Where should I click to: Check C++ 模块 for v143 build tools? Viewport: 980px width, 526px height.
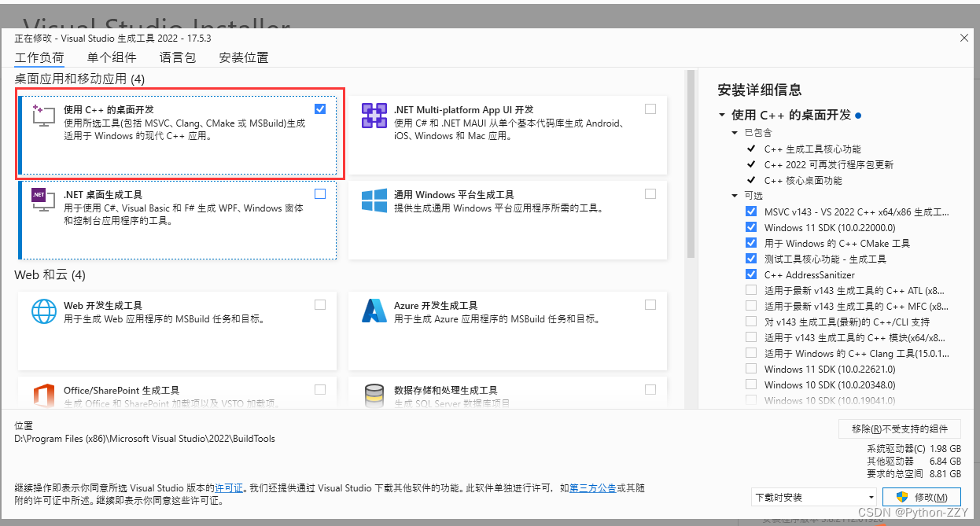pos(751,337)
